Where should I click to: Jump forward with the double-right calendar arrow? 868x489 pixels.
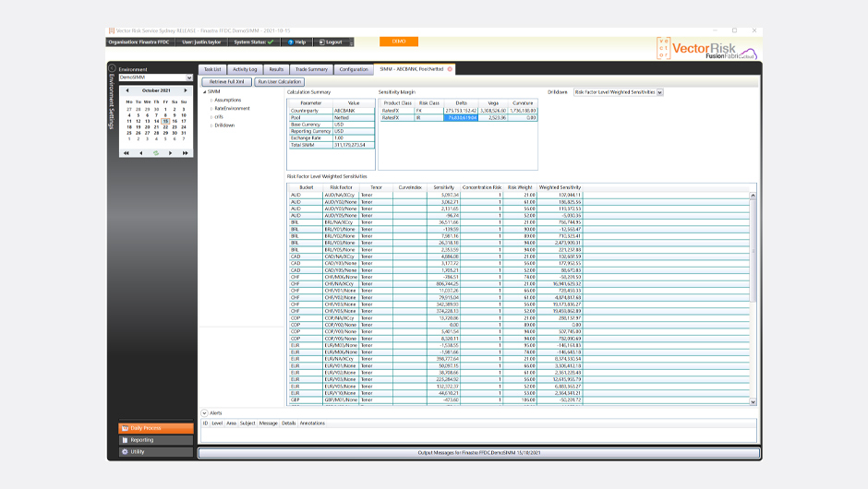pos(186,153)
